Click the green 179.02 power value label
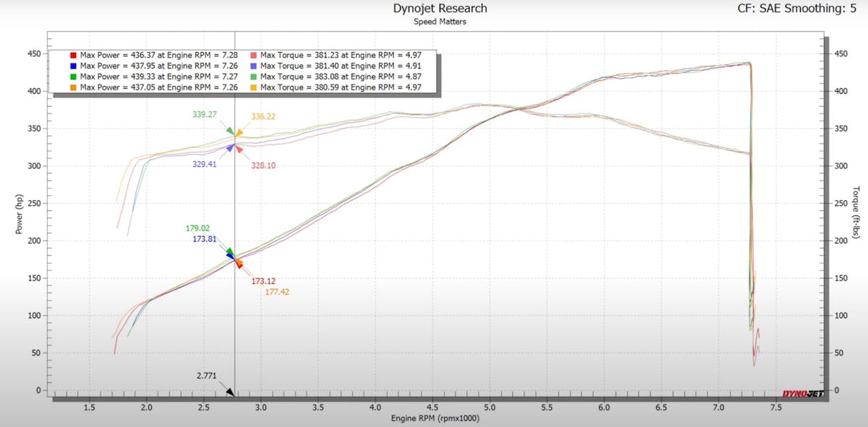Viewport: 868px width, 427px height. (x=200, y=228)
